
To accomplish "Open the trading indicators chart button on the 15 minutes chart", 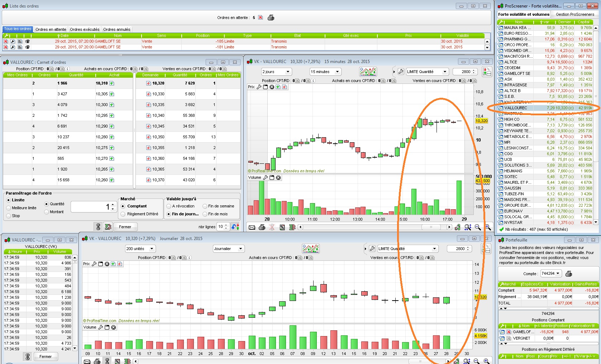I will point(368,72).
